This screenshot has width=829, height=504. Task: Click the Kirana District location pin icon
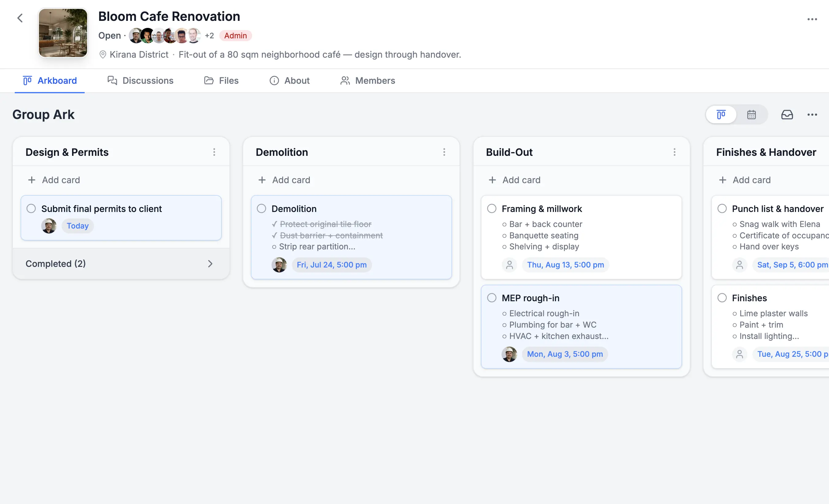click(103, 55)
